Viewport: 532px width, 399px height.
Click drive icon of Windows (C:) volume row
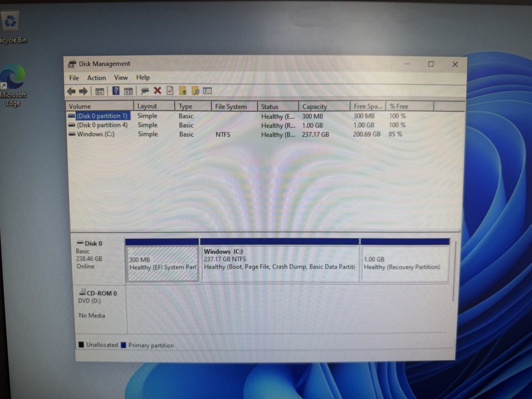[x=72, y=134]
